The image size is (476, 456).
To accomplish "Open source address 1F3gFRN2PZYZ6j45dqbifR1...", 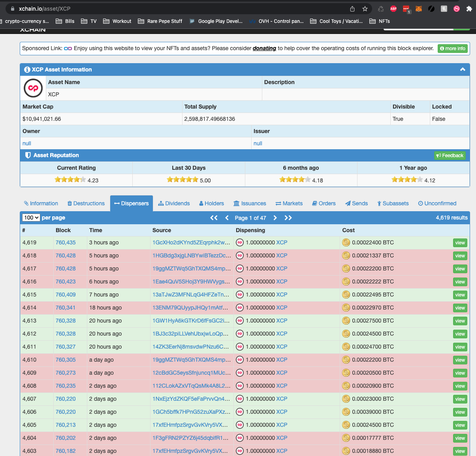I will point(190,438).
